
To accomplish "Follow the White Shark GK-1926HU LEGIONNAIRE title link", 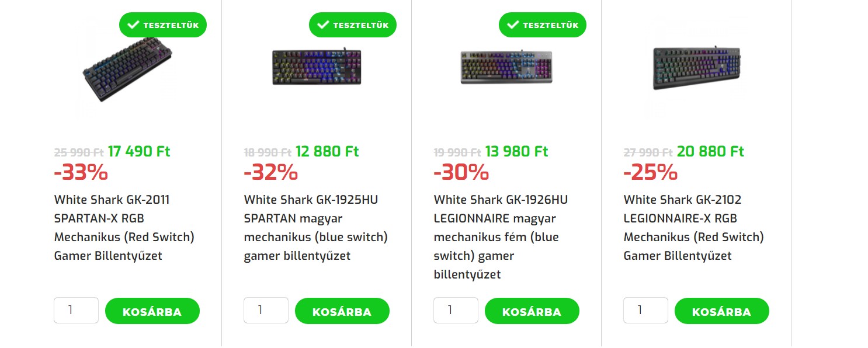I will [x=500, y=237].
